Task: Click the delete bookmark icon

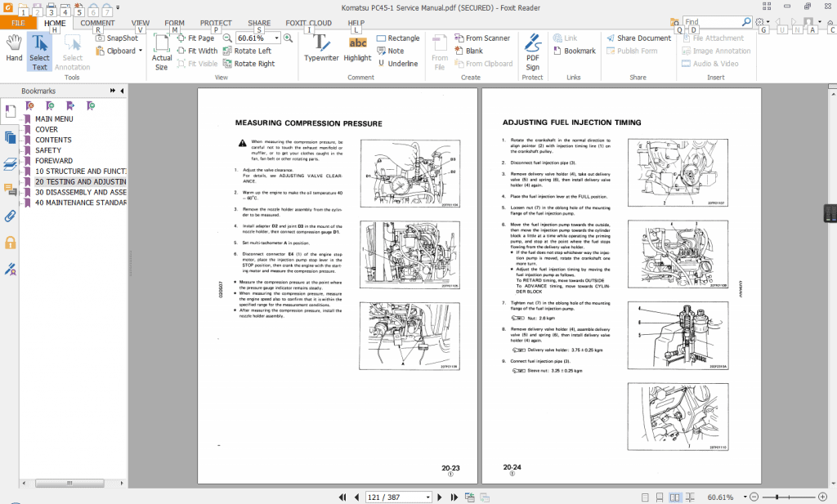Action: tap(30, 105)
